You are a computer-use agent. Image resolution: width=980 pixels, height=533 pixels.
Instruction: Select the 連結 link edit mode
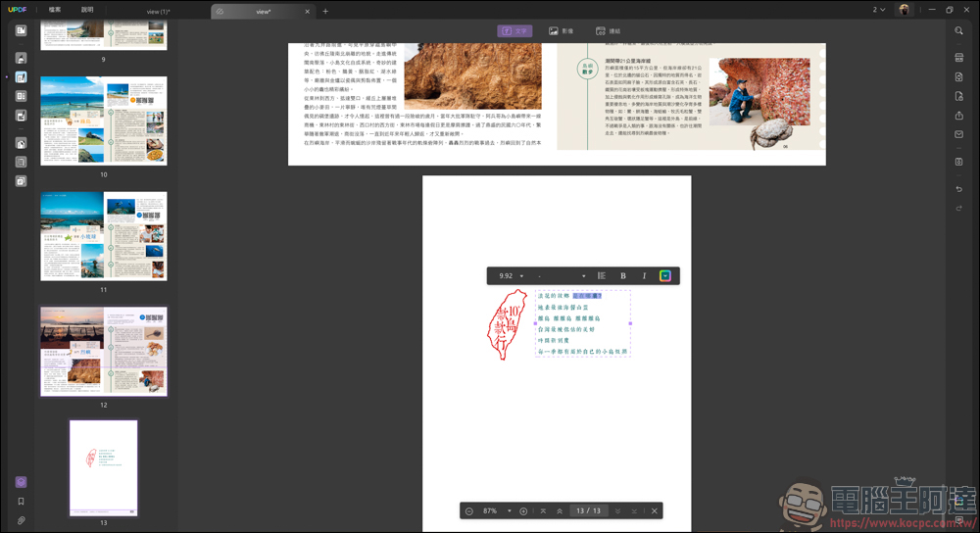pos(608,30)
